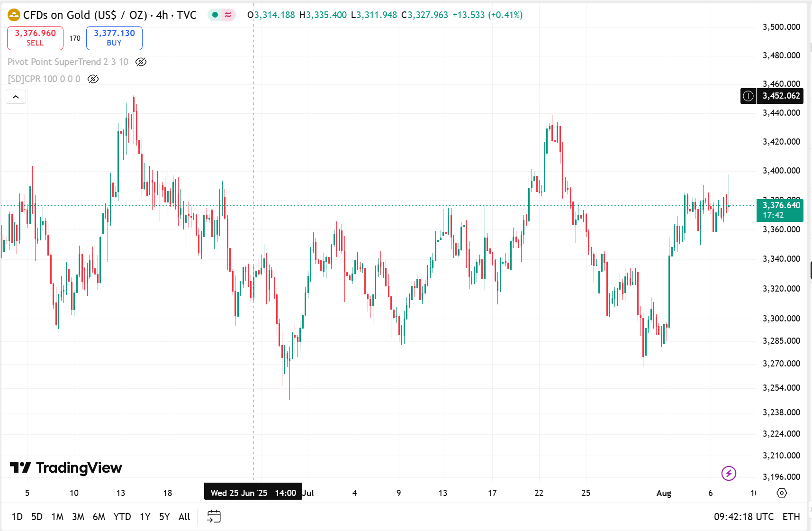Screen dimensions: 812x531
Task: Click the plus icon beside 3,452.062 price
Action: [x=748, y=96]
